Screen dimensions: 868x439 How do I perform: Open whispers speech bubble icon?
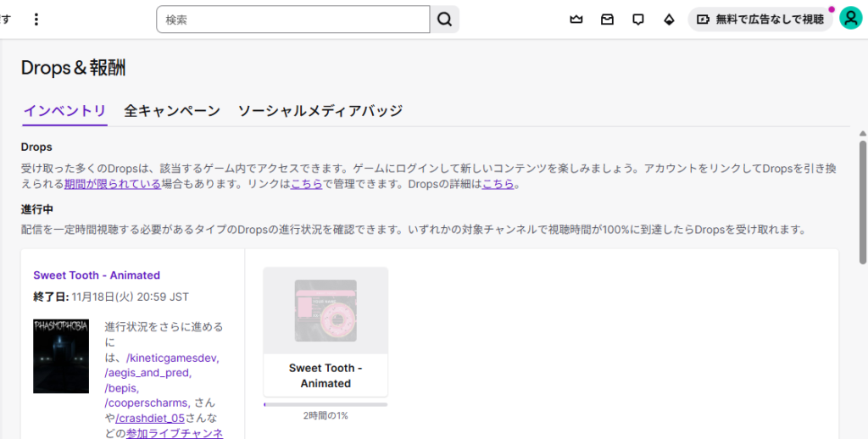[x=638, y=19]
